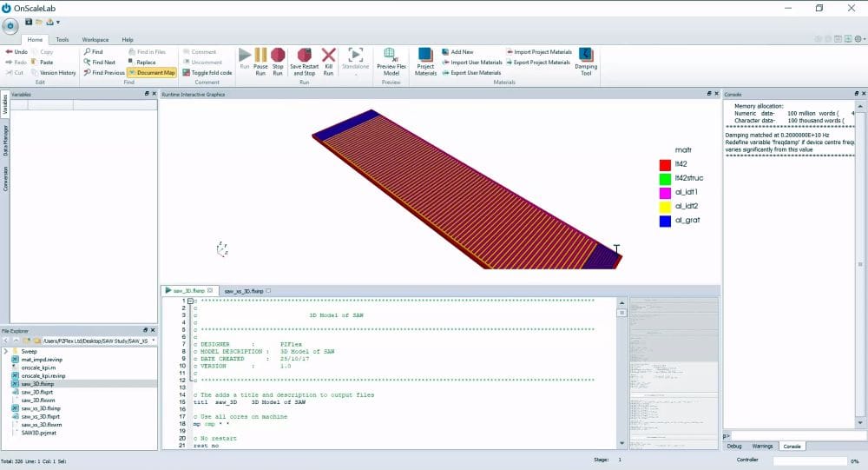868x470 pixels.
Task: Switch to the Workspace ribbon tab
Action: pyautogui.click(x=95, y=40)
